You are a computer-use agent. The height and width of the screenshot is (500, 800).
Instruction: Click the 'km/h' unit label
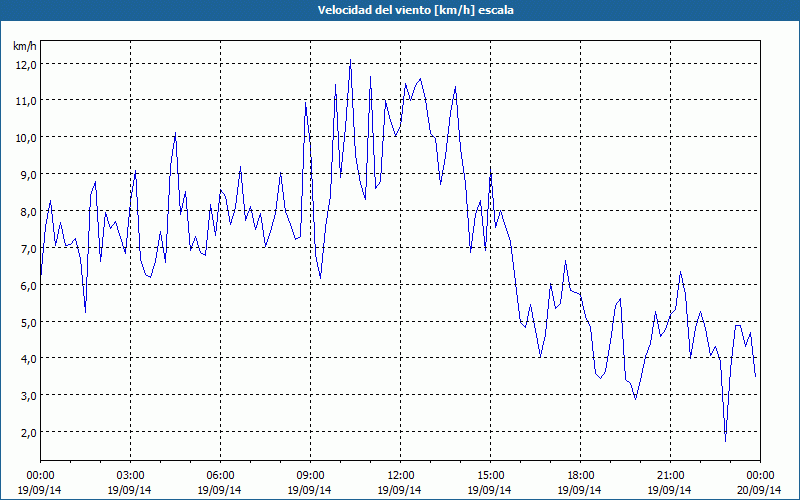tap(25, 46)
